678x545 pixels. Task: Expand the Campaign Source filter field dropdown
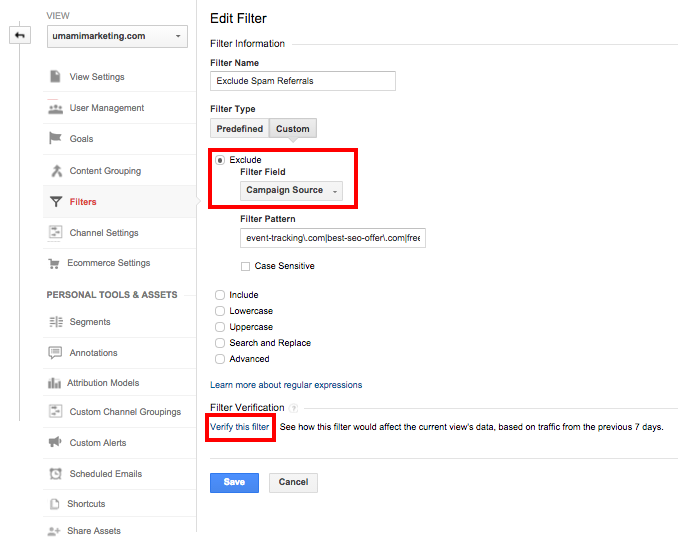pos(291,191)
